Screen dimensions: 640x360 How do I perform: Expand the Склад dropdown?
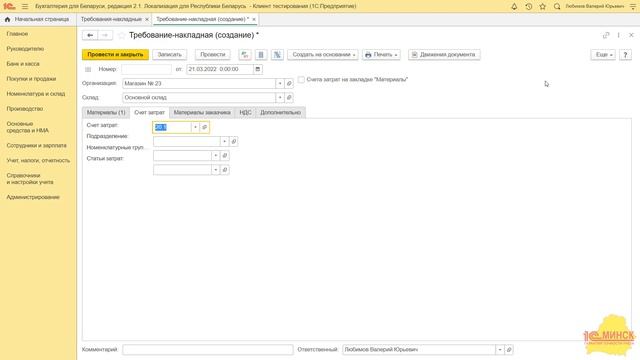click(x=280, y=98)
